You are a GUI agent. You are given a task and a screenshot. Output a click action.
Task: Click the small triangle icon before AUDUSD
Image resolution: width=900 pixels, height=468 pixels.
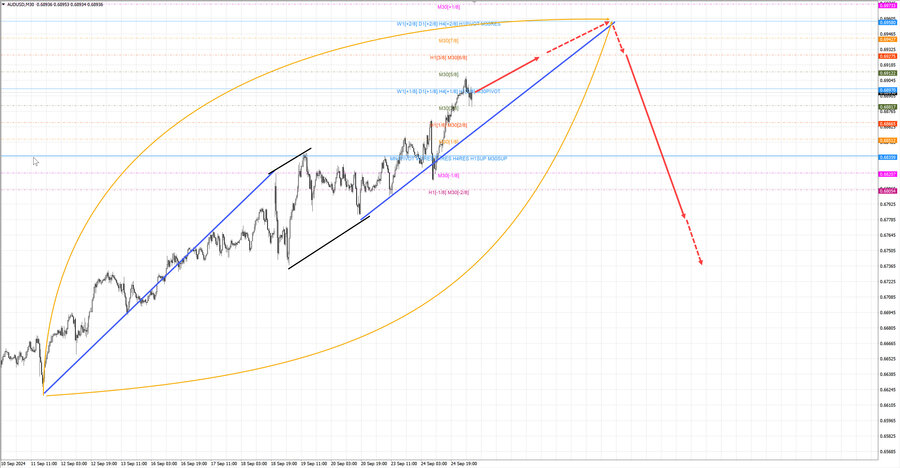pyautogui.click(x=3, y=5)
